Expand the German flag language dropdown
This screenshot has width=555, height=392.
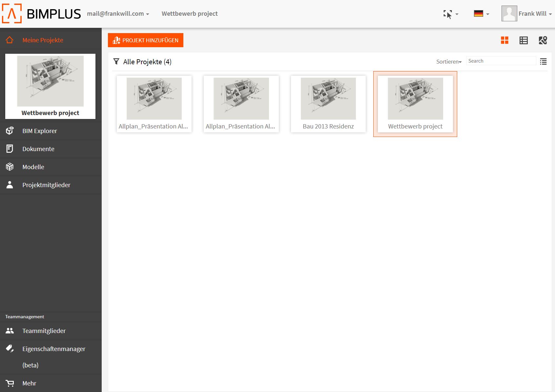[x=481, y=14]
